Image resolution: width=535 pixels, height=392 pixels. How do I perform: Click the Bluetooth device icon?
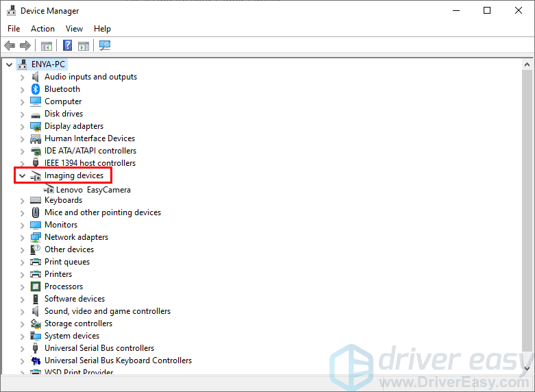click(x=36, y=89)
